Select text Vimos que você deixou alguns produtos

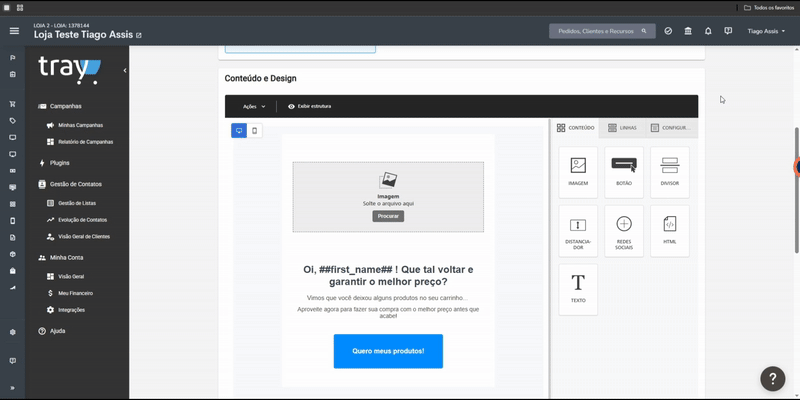click(x=387, y=298)
